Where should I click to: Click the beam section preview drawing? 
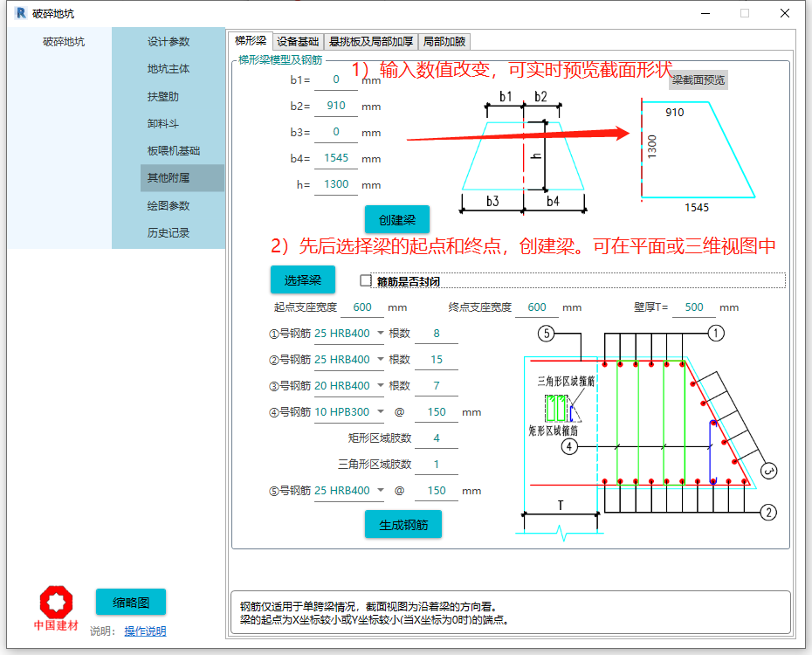point(697,155)
